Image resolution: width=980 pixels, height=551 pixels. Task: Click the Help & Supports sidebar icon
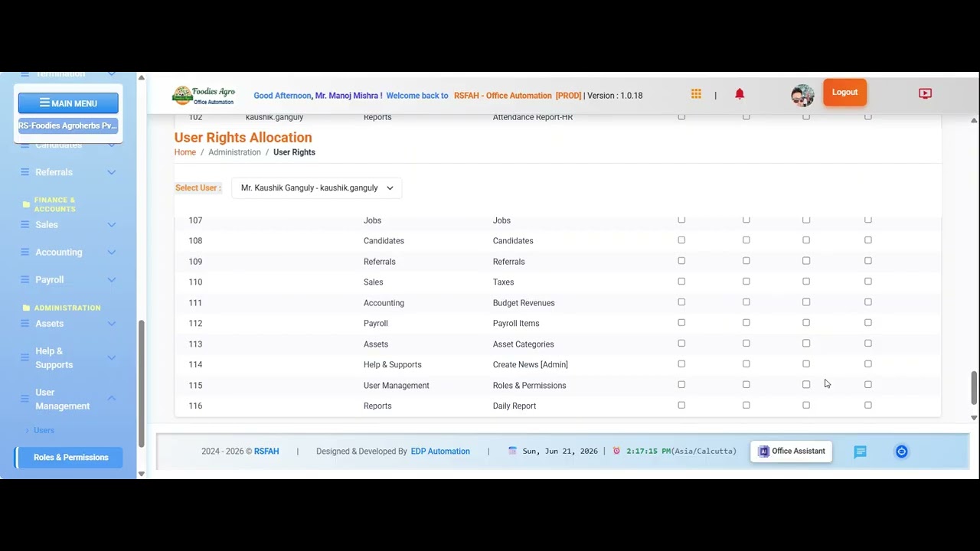click(x=24, y=357)
